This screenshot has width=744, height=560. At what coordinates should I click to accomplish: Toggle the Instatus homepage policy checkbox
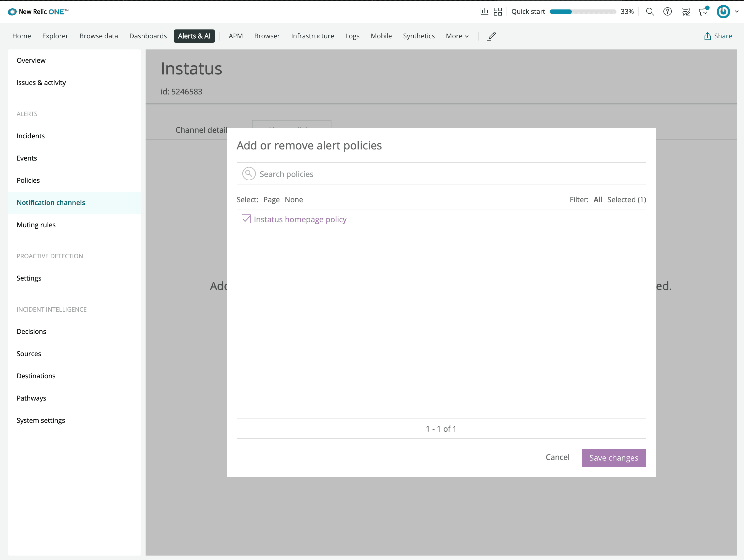click(246, 219)
